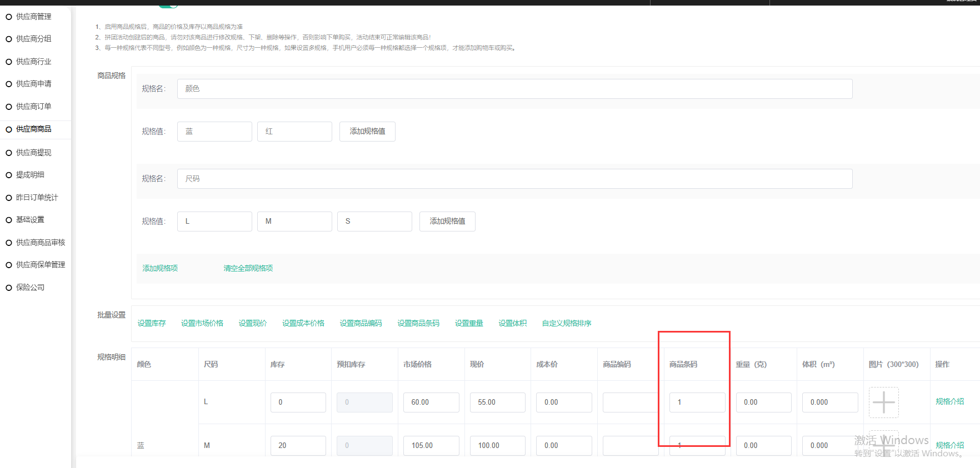Viewport: 980px width, 468px height.
Task: Click 自定义规格排序 link
Action: click(567, 323)
